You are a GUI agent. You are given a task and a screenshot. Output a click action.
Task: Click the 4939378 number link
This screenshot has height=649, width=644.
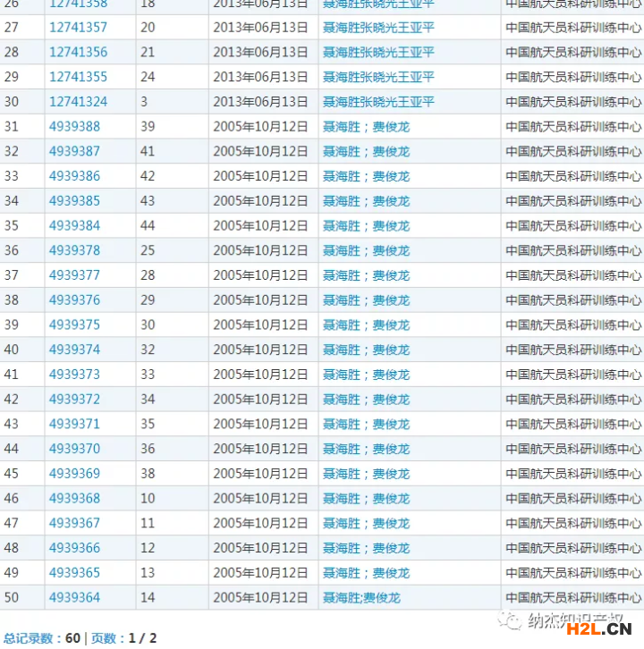tap(74, 250)
